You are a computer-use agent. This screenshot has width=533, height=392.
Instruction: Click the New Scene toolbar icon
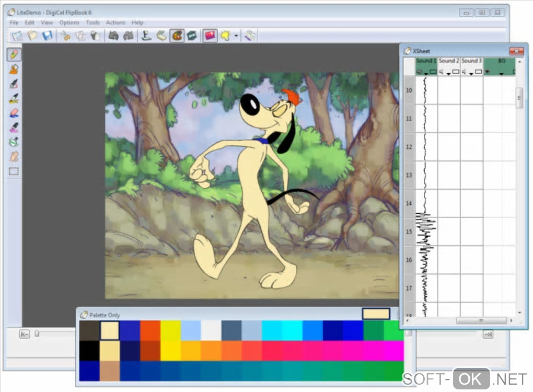(x=17, y=36)
